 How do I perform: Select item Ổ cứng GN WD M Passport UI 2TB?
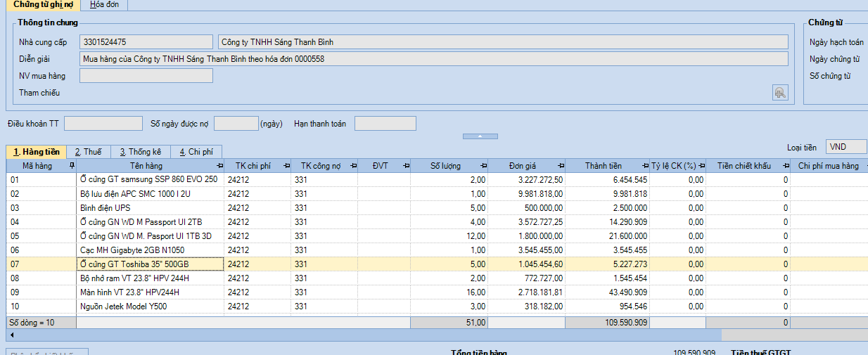pyautogui.click(x=151, y=222)
